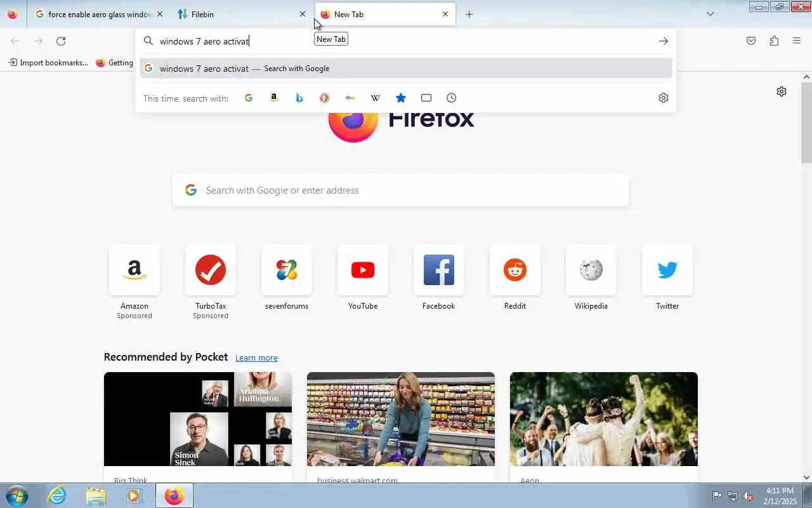Screen dimensions: 812x508
Task: Click the scrollbar down arrow
Action: pos(806,478)
